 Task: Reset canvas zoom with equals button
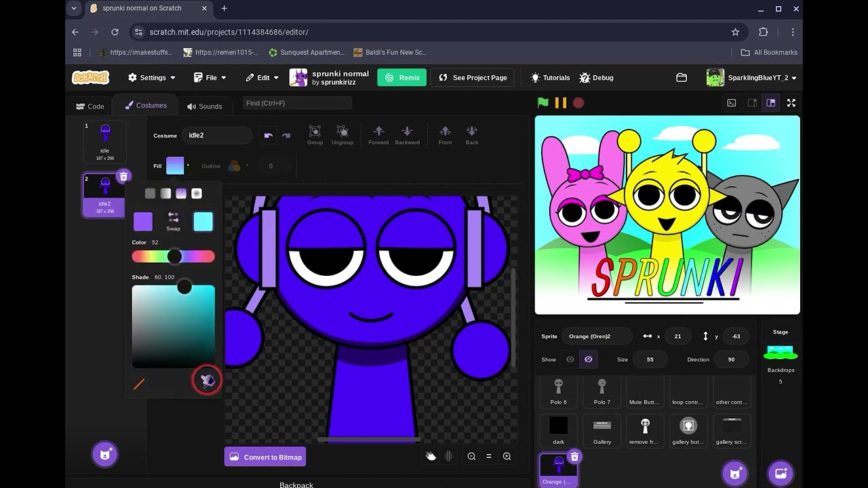tap(489, 457)
